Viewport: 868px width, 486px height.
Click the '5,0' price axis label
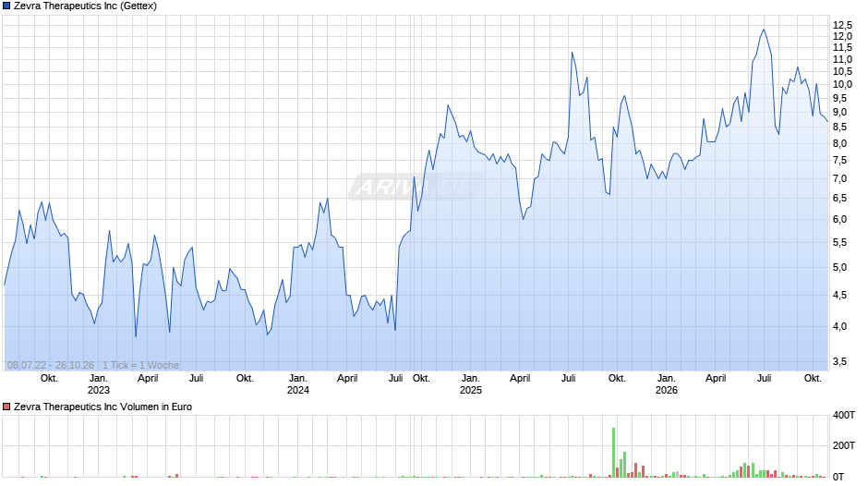[840, 267]
